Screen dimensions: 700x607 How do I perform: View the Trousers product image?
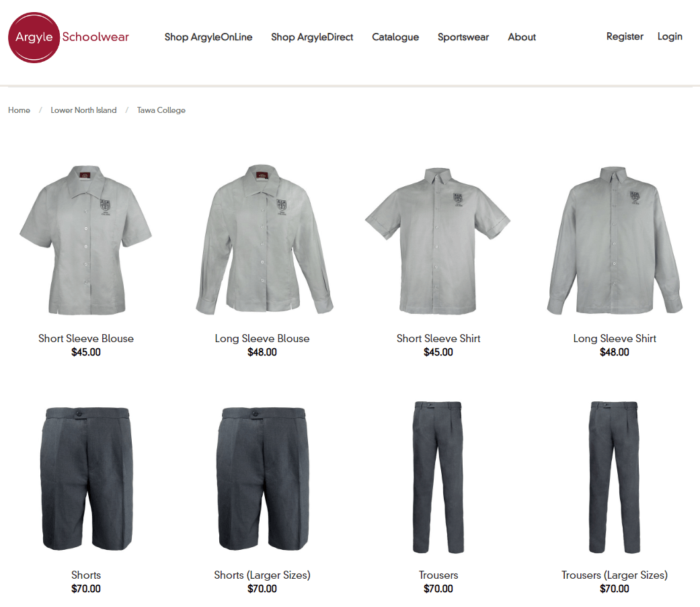[x=438, y=477]
